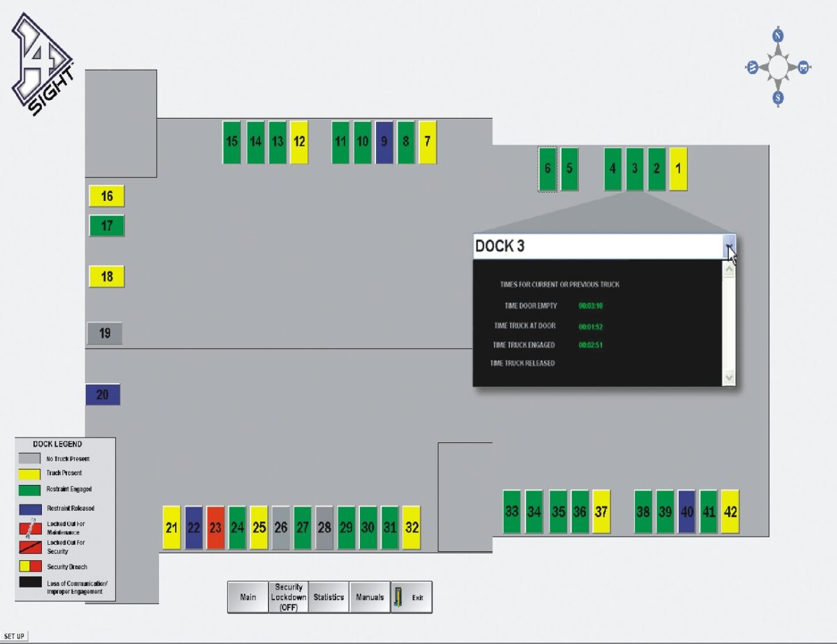Exit the application
Screen dimensions: 837x644
click(412, 597)
